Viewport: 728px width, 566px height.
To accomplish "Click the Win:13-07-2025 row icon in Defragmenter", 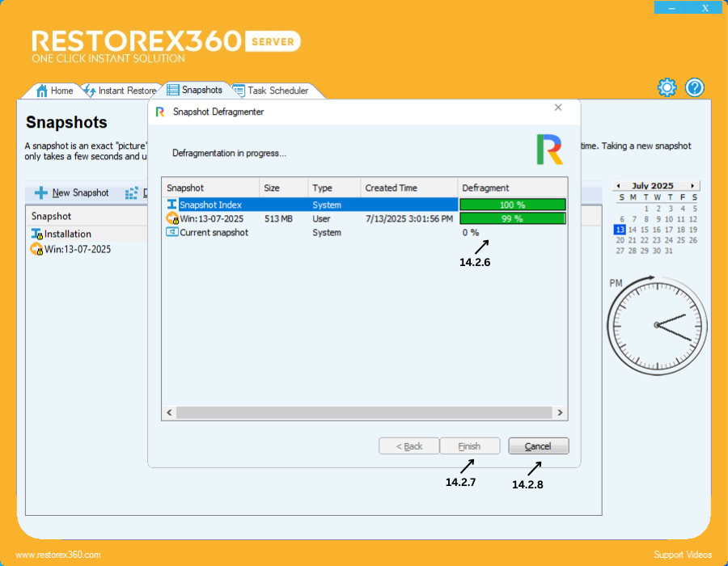I will [172, 218].
